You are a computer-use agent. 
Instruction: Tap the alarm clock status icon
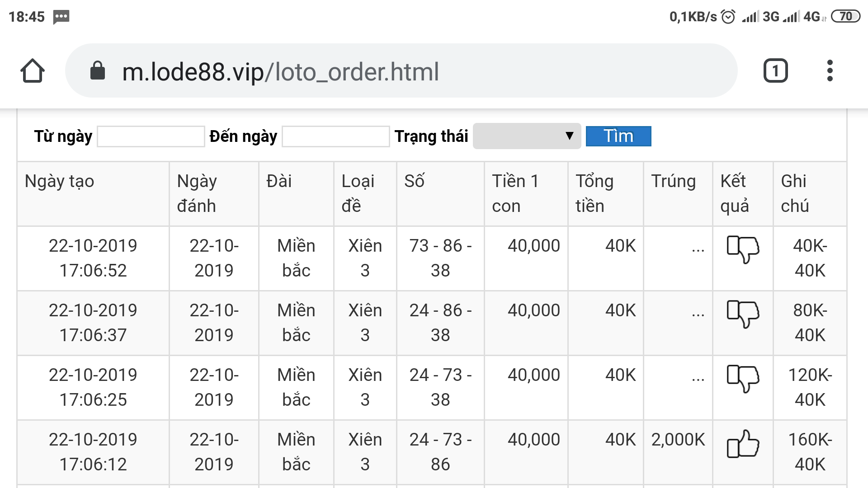(728, 17)
